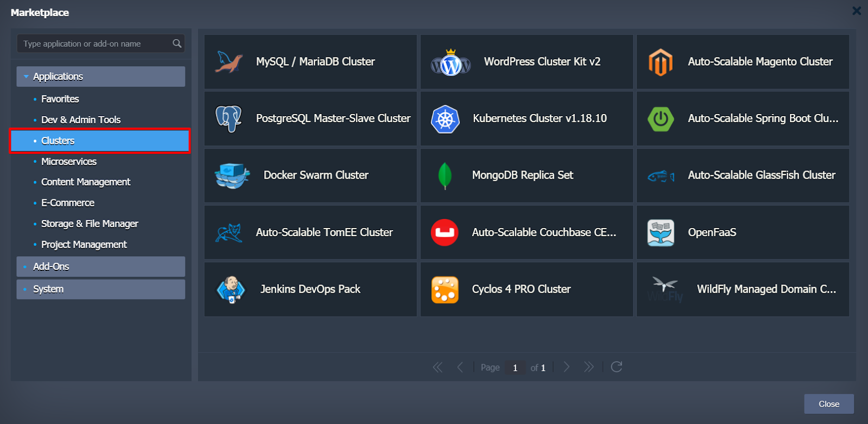
Task: Open Auto-Scalable Spring Boot Cluster title
Action: pos(763,118)
